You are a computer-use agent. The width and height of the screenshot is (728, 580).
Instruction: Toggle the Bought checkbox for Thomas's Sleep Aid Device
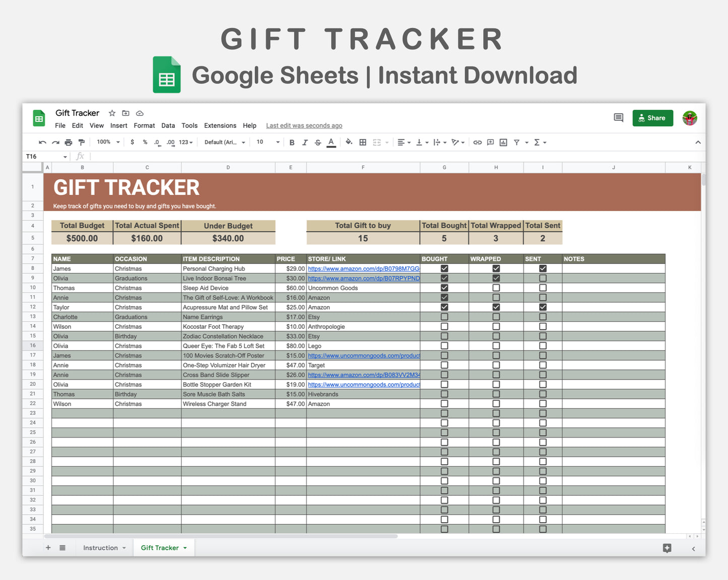pyautogui.click(x=444, y=287)
